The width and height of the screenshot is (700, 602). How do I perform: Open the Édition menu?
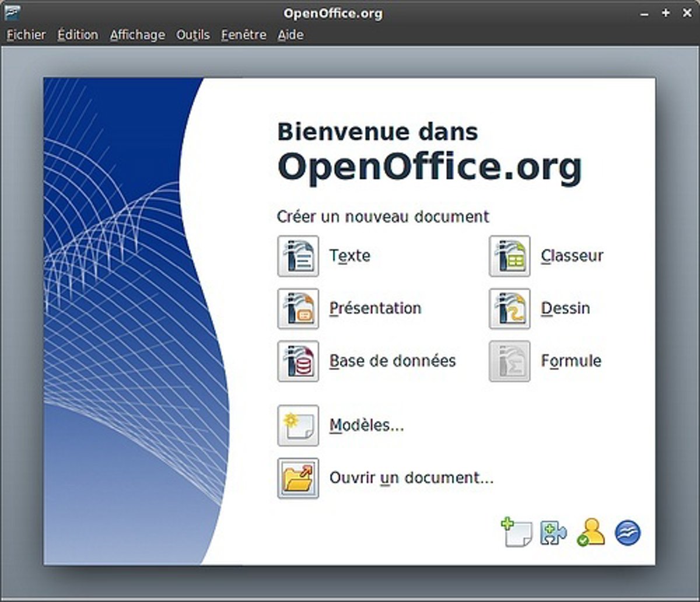78,35
